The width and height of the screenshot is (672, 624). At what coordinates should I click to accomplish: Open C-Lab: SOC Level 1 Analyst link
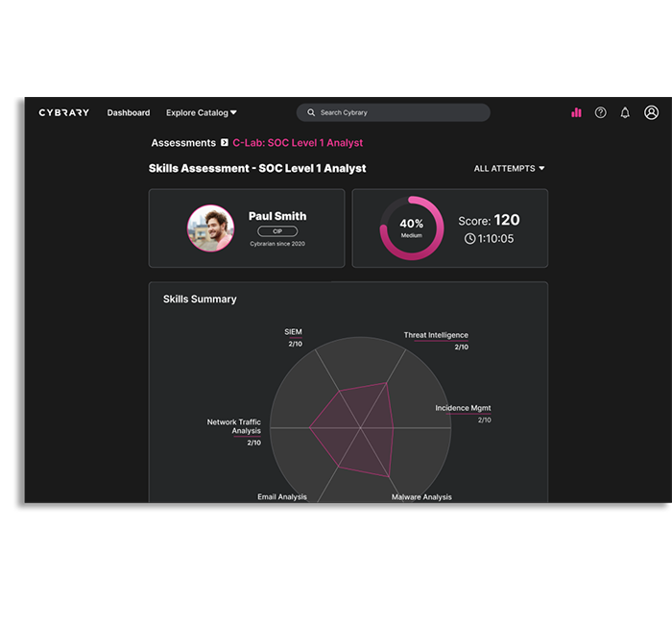pyautogui.click(x=298, y=143)
